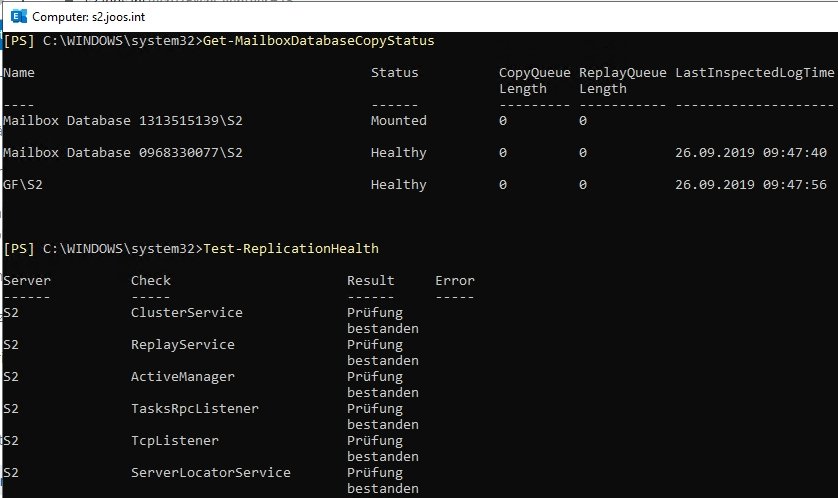The height and width of the screenshot is (498, 838).
Task: Click the 'ReplayService' check name
Action: point(182,345)
